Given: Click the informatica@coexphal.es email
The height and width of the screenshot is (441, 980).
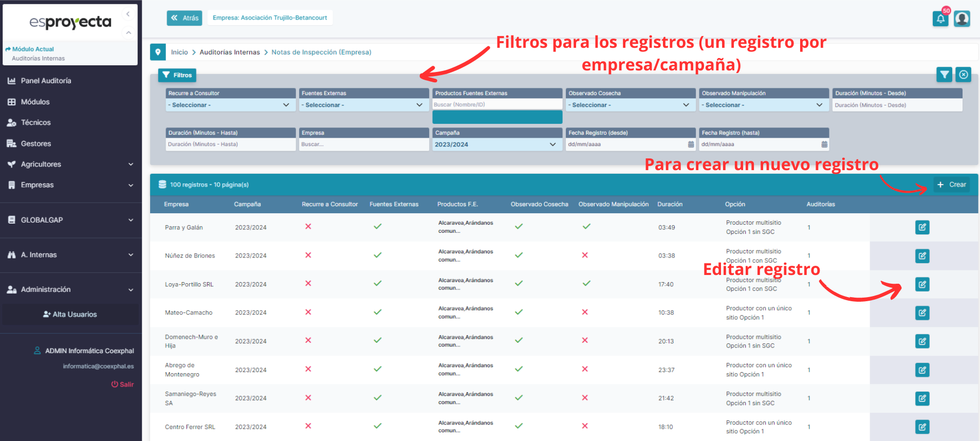Looking at the screenshot, I should 98,366.
